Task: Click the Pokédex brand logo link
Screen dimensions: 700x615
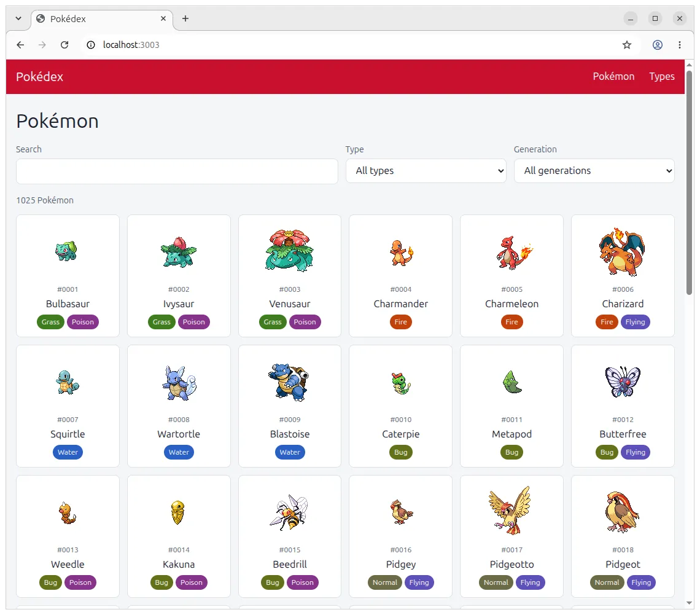Action: click(40, 77)
